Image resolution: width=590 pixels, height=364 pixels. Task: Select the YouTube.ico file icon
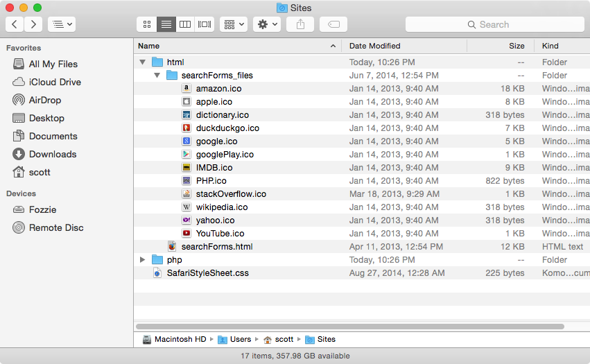tap(186, 234)
